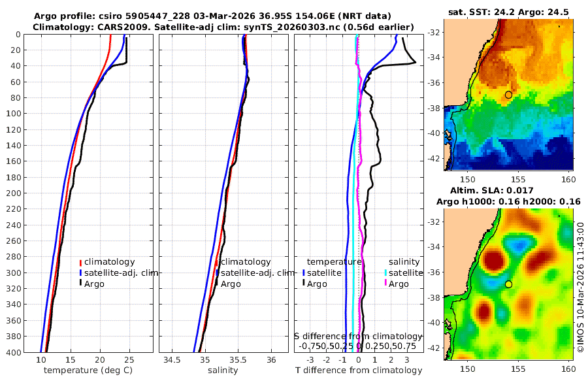Click black Argo legend entry in salinity panel

click(x=230, y=284)
